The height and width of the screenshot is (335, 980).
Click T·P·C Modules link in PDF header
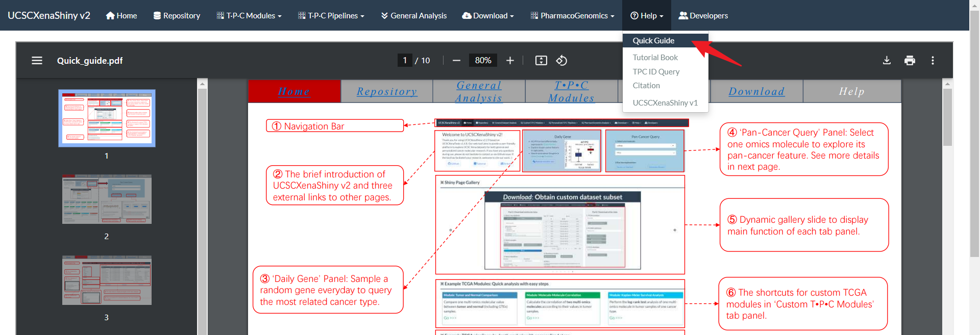[571, 91]
